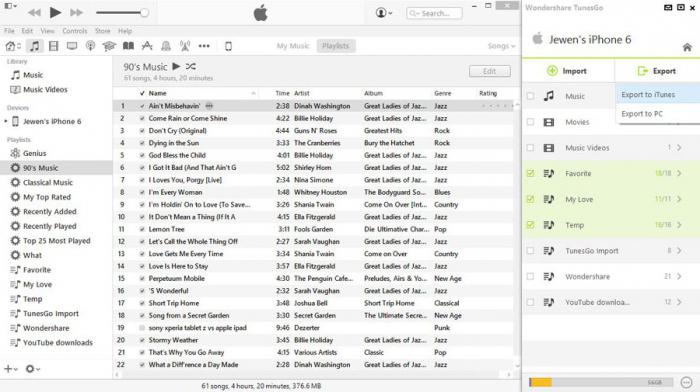Click the TunesGo storage usage bar
Image resolution: width=700 pixels, height=392 pixels.
[x=601, y=382]
